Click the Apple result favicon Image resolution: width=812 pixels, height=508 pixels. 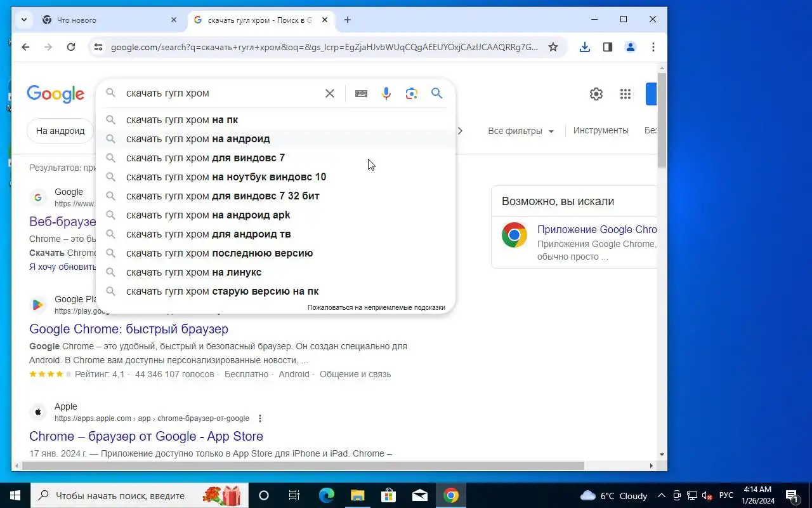pos(38,412)
